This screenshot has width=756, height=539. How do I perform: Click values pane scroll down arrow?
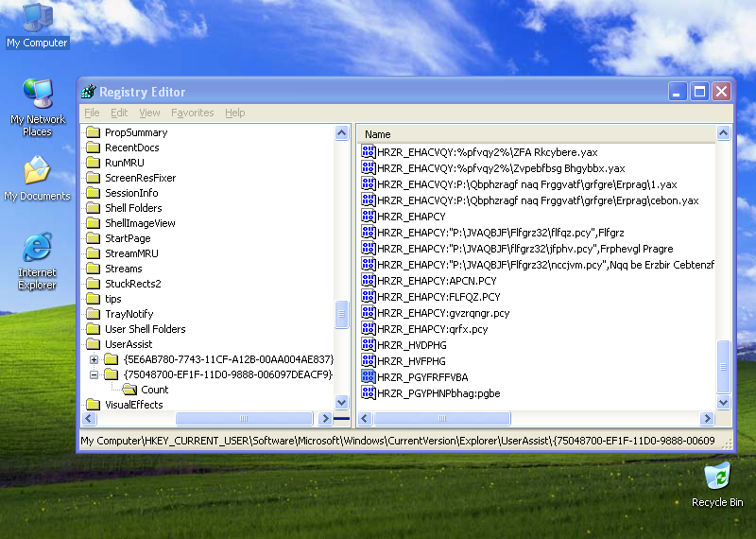[x=723, y=402]
